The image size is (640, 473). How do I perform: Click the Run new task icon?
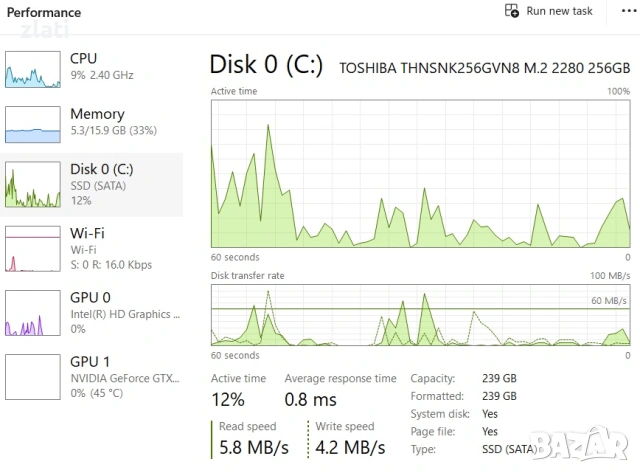tap(511, 11)
